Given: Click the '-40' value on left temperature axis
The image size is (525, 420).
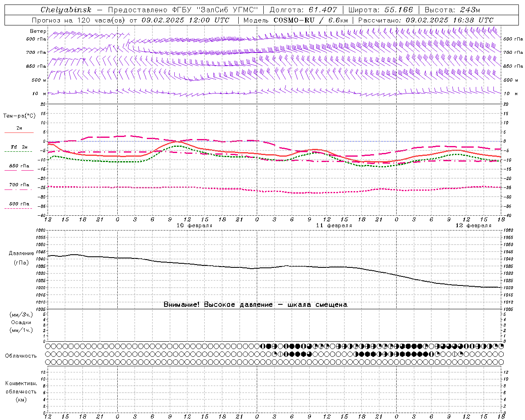Looking at the screenshot, I should [x=42, y=215].
